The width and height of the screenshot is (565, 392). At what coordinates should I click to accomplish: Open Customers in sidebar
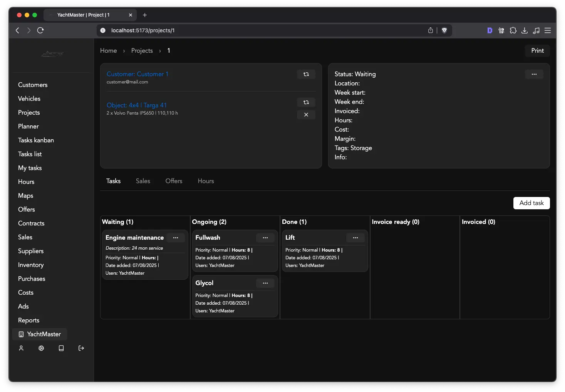(x=33, y=85)
